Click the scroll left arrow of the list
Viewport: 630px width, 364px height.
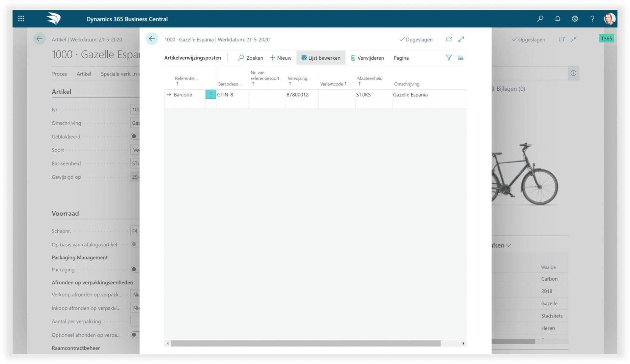(168, 343)
